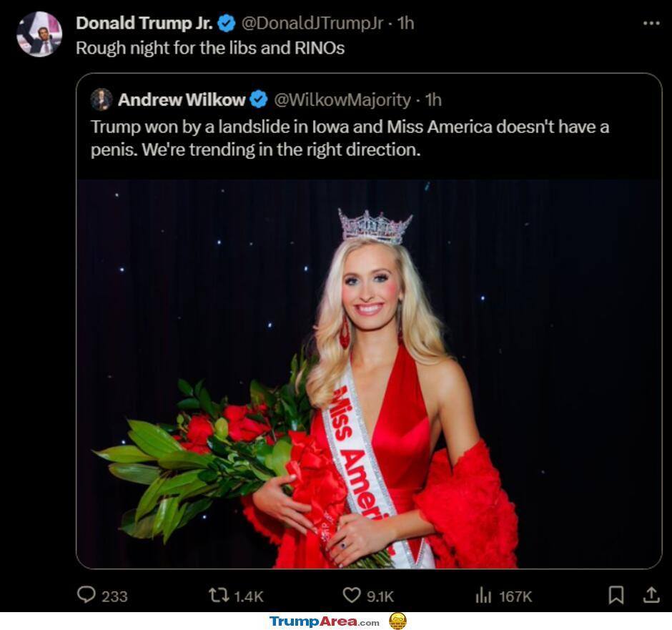Click the blue verified badge beside Trump Jr.
Image resolution: width=672 pixels, height=630 pixels.
click(x=227, y=23)
